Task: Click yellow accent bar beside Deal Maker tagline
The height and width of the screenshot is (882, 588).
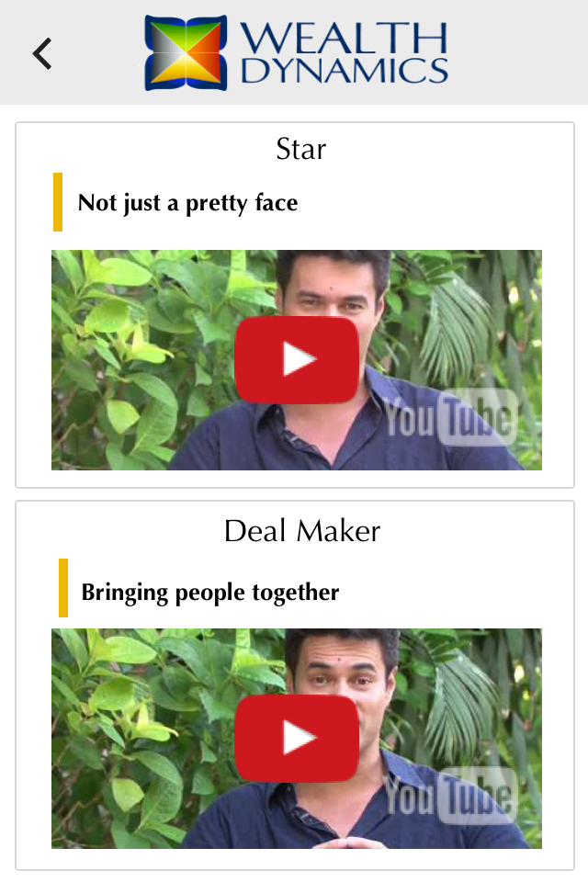Action: 63,588
